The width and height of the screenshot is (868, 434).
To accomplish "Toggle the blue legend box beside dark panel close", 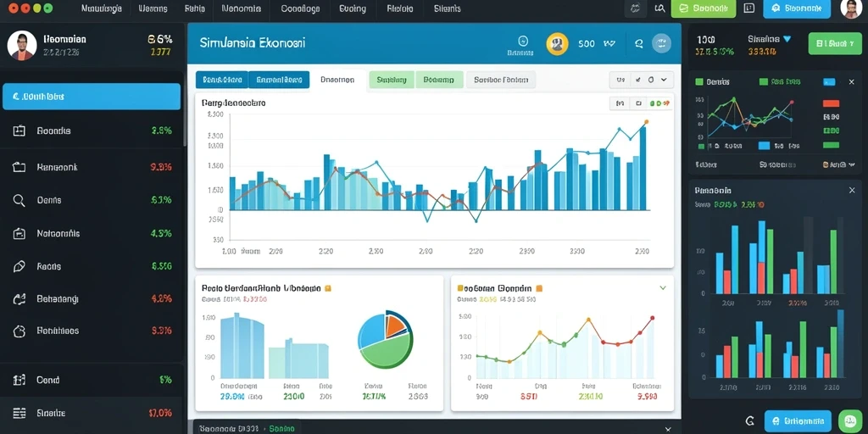I will click(829, 82).
